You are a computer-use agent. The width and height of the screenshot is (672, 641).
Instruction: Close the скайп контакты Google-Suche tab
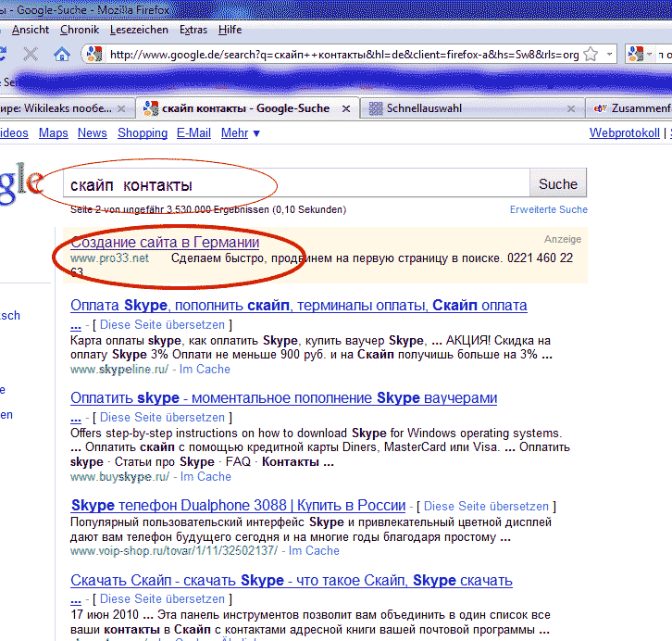tap(346, 109)
